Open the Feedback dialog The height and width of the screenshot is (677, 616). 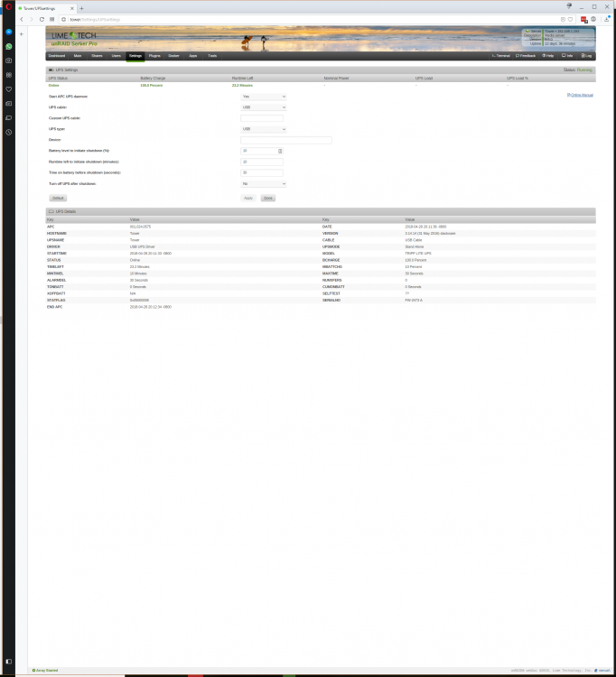click(526, 56)
